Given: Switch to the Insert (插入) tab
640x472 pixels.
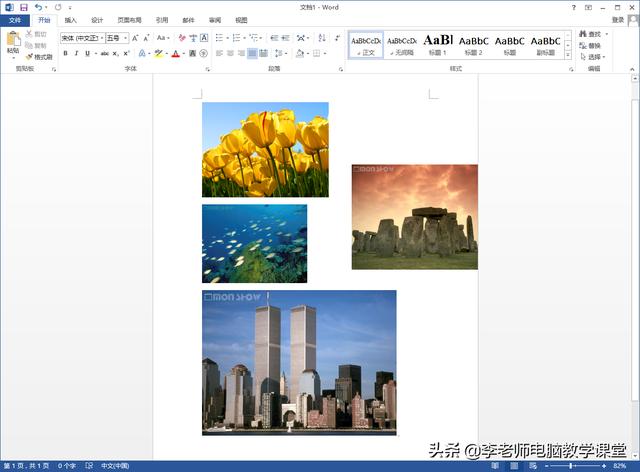Looking at the screenshot, I should pyautogui.click(x=71, y=20).
